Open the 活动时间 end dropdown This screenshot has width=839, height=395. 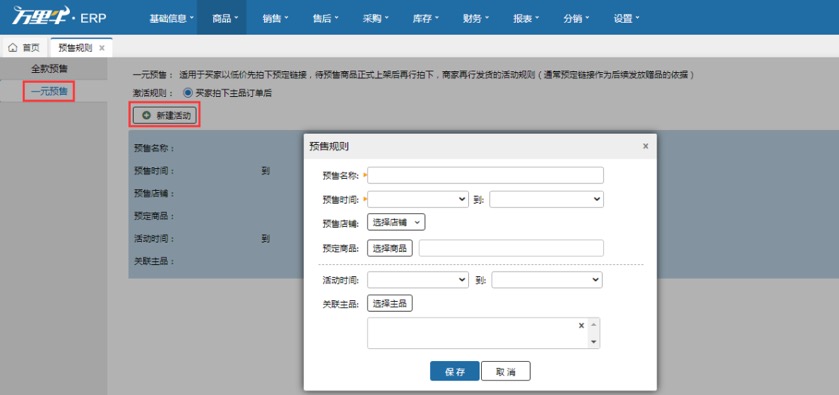(x=547, y=280)
